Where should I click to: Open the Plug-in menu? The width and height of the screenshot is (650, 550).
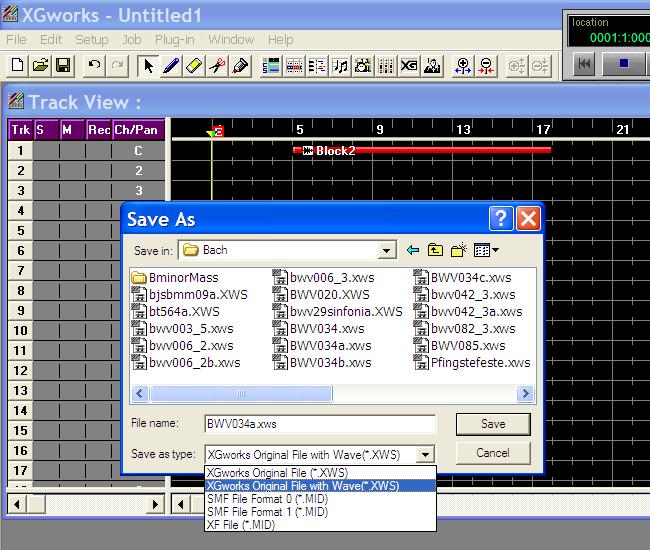(175, 40)
